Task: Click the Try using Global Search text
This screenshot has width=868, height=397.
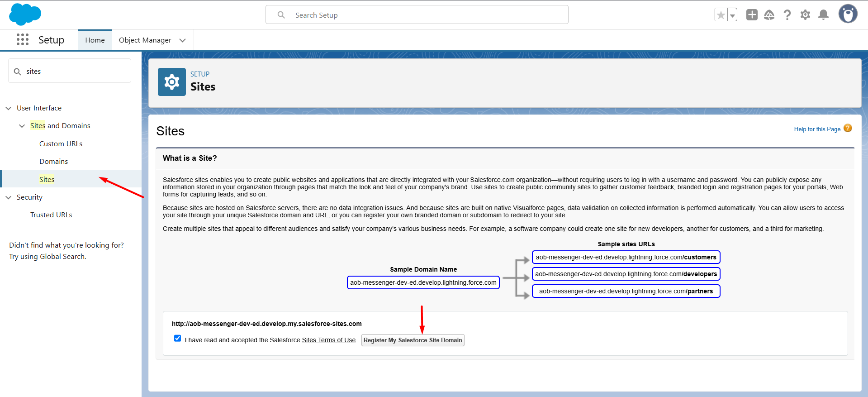Action: (47, 257)
